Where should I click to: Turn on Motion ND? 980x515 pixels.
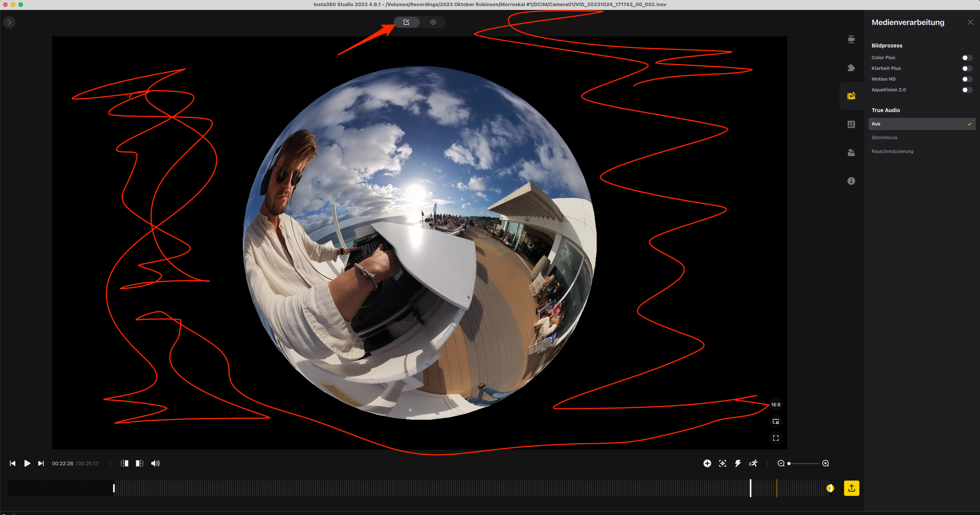coord(967,79)
